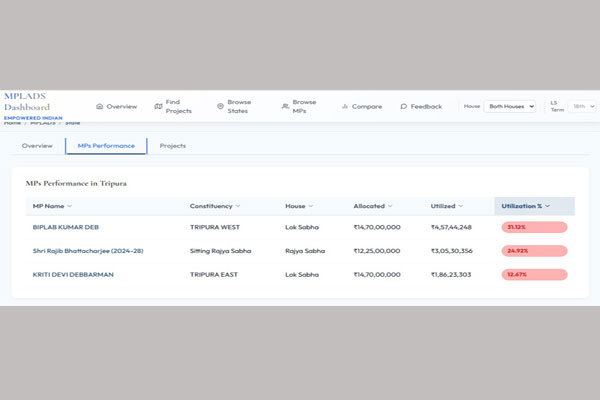Click the Browse States location icon
This screenshot has height=400, width=600.
click(220, 106)
